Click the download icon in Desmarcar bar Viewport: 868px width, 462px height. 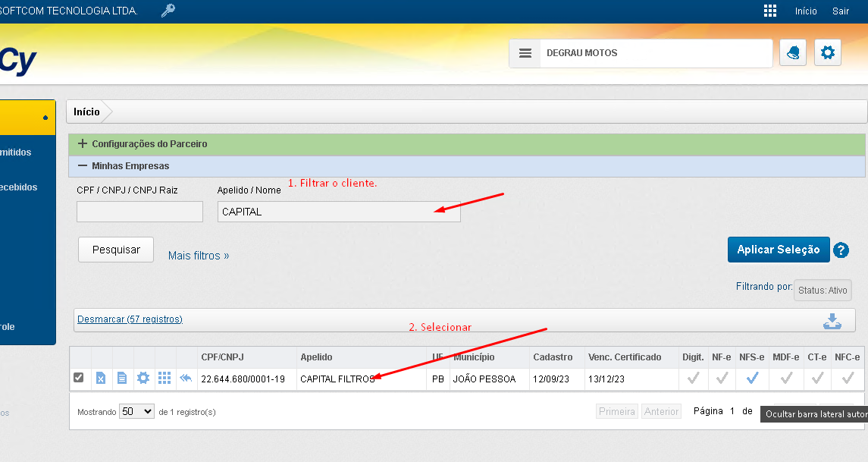pyautogui.click(x=832, y=320)
